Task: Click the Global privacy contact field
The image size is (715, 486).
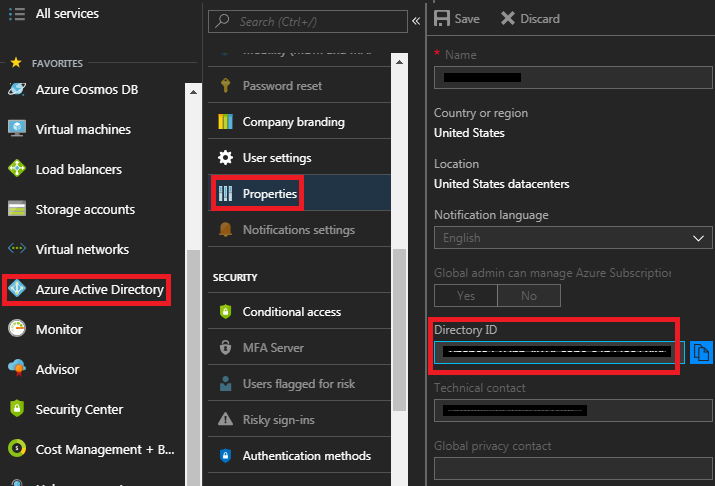Action: [x=573, y=469]
